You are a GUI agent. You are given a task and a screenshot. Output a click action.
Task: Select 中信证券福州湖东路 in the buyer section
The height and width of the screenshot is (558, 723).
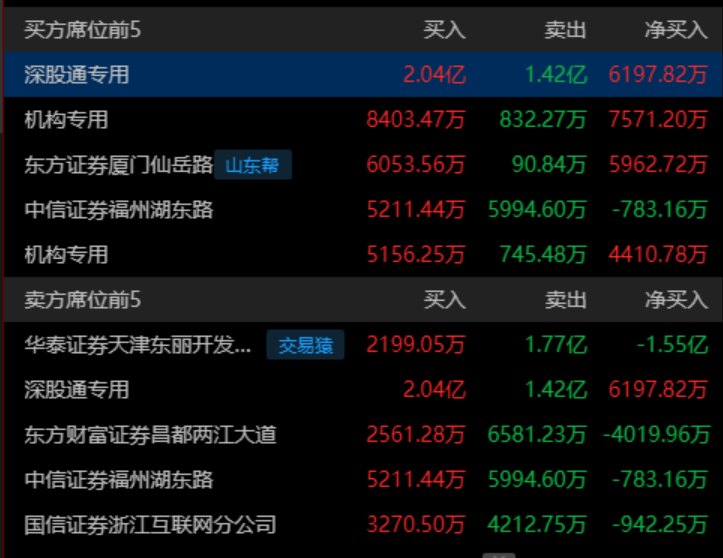tap(119, 210)
